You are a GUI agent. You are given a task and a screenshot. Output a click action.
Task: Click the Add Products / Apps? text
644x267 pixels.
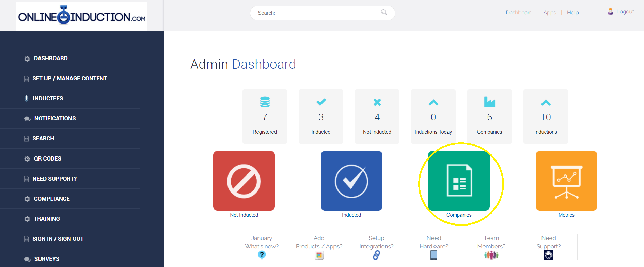click(x=319, y=242)
